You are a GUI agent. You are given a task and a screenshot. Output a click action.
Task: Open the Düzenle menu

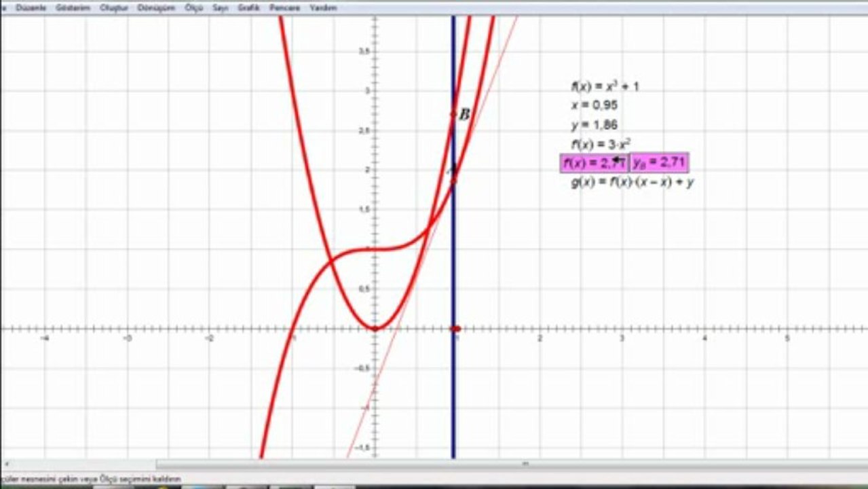[x=30, y=7]
